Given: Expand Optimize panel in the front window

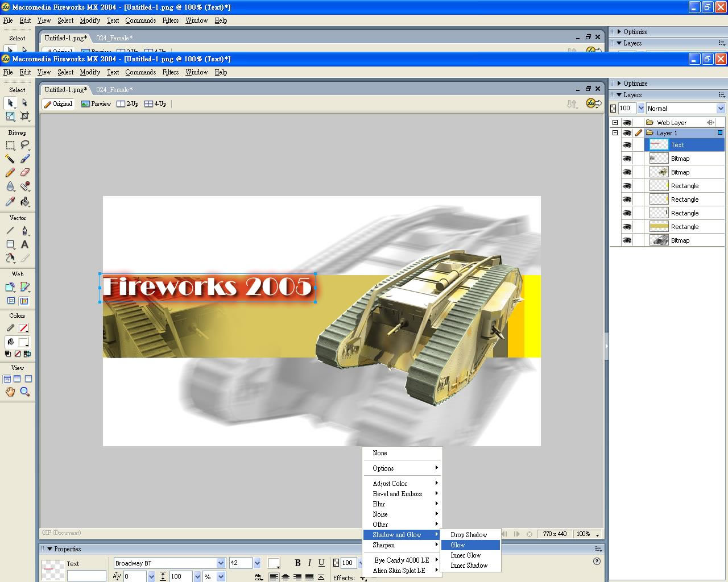Looking at the screenshot, I should (619, 84).
